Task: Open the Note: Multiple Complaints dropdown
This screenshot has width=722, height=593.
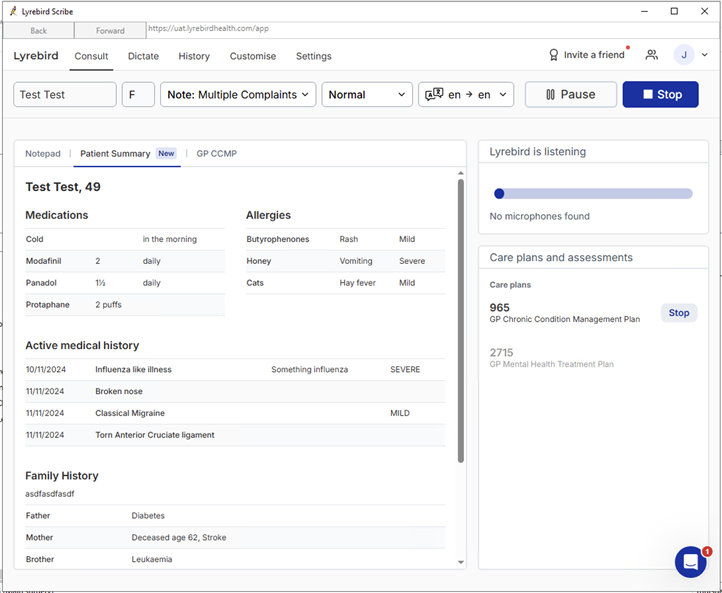Action: pos(238,94)
